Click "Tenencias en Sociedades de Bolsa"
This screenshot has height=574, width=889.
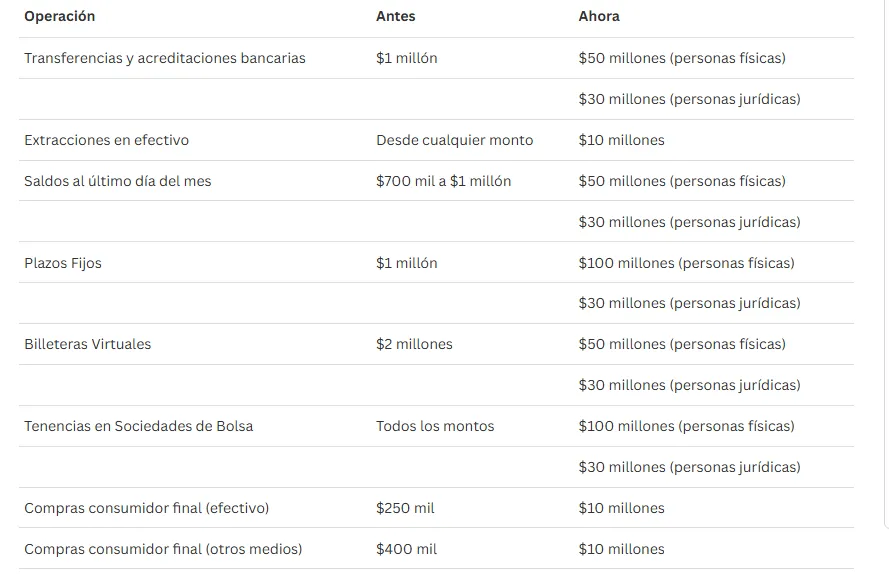139,426
